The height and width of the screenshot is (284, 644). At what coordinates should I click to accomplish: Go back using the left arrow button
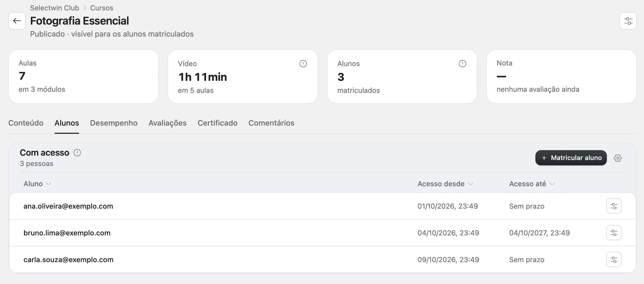pos(17,21)
